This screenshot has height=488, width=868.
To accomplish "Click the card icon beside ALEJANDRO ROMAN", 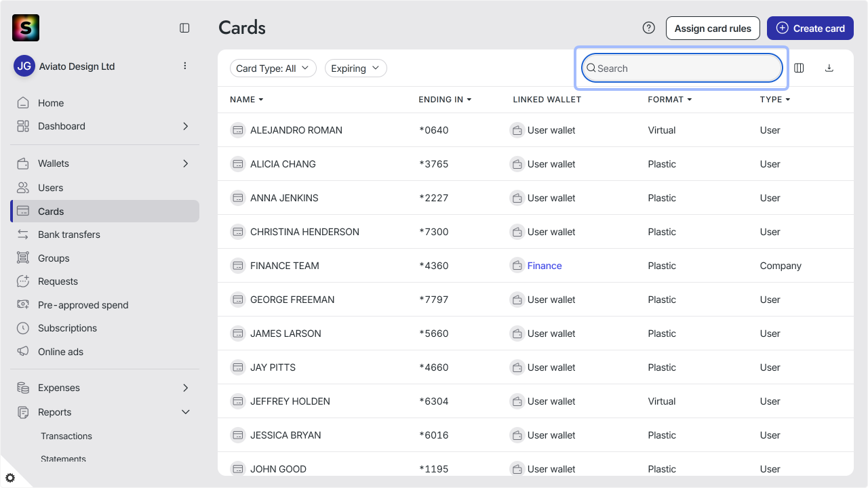I will 238,129.
